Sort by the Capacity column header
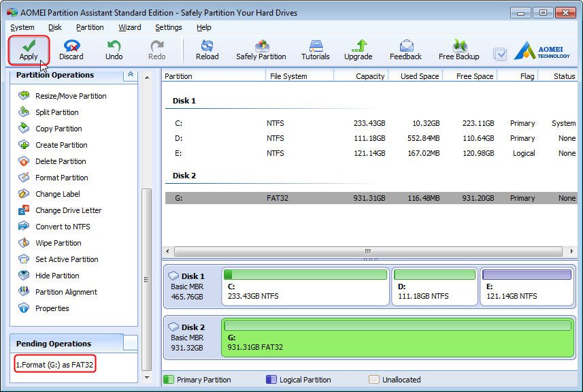 361,76
